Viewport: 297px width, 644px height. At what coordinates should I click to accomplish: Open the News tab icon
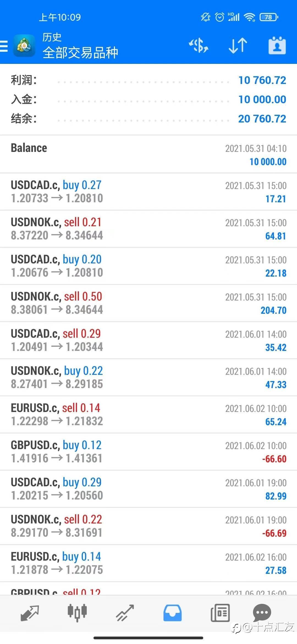[x=220, y=613]
